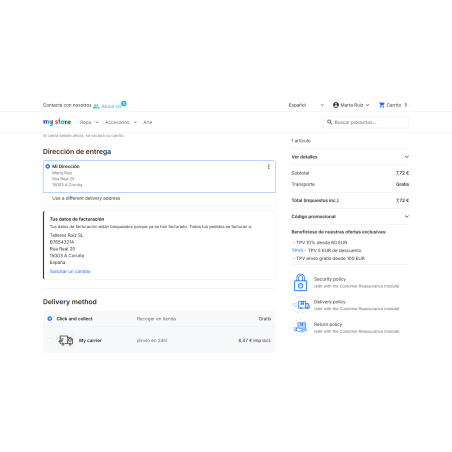Open the three-dot menu on Mi Dirección
The image size is (452, 452).
point(269,167)
